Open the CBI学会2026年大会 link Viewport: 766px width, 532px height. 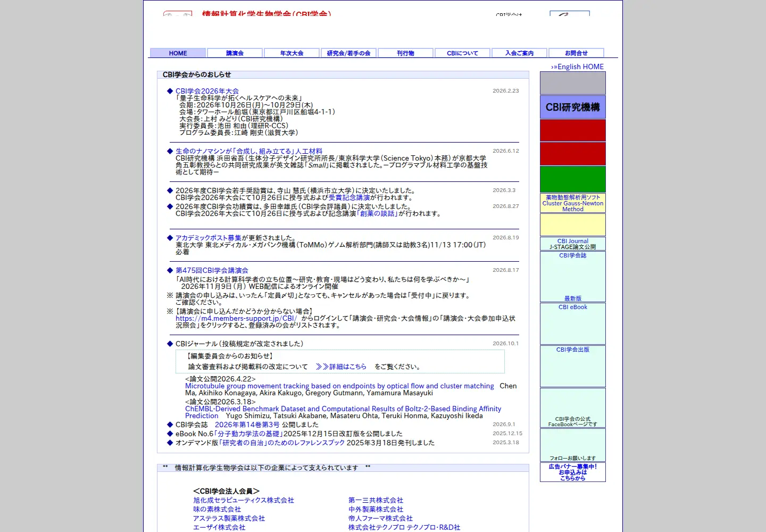click(207, 91)
